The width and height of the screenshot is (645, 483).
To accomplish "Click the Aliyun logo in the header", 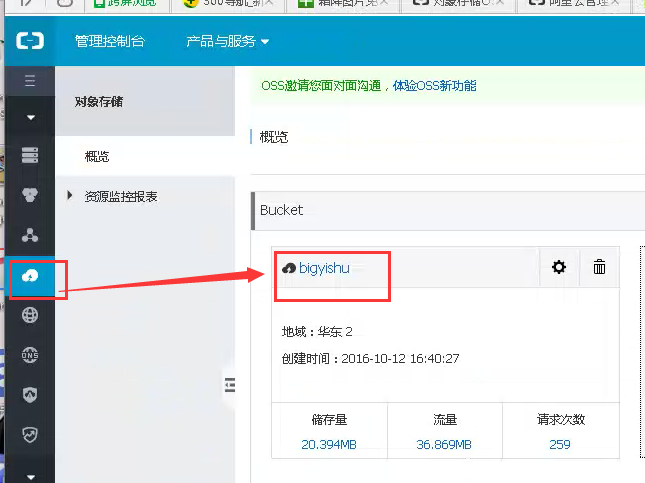I will (x=29, y=42).
